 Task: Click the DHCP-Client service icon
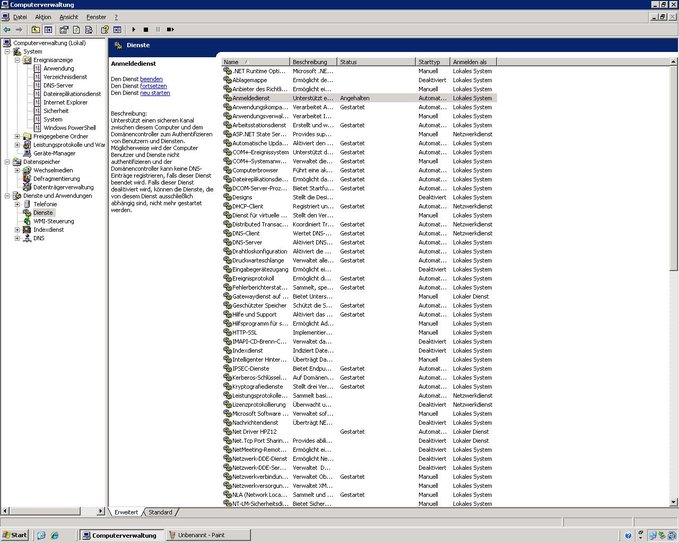point(227,206)
